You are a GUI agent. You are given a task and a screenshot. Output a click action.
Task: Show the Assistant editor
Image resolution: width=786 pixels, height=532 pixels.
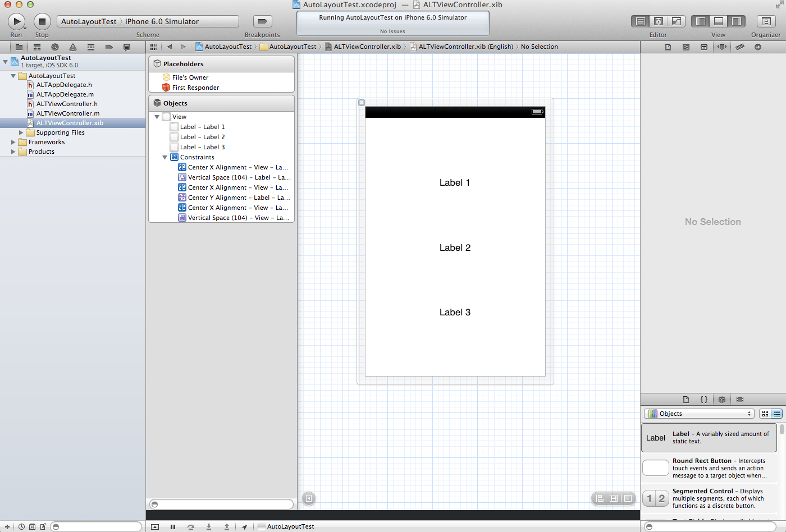(659, 21)
